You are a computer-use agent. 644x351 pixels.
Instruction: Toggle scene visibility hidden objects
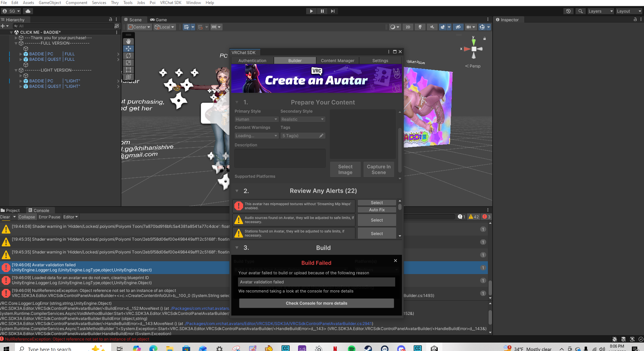458,27
